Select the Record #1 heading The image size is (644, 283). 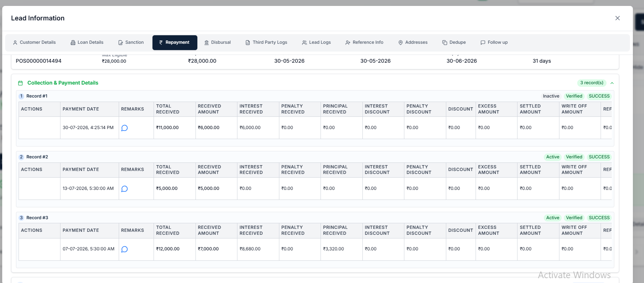(x=37, y=96)
